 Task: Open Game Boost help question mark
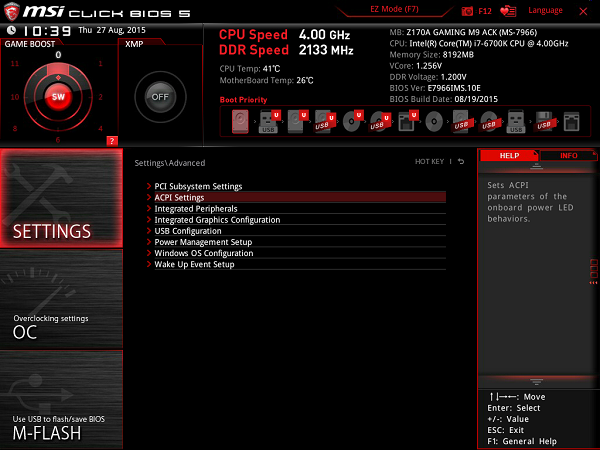tap(112, 141)
